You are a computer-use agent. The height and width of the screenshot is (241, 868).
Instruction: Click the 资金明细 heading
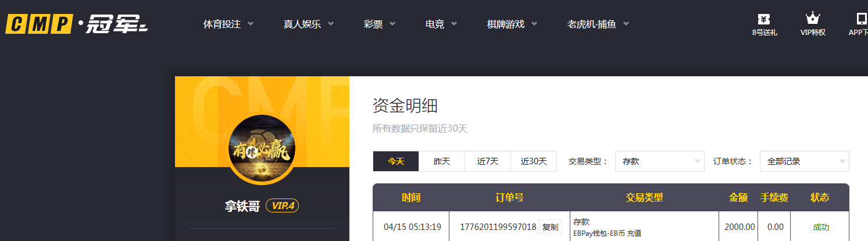point(405,106)
